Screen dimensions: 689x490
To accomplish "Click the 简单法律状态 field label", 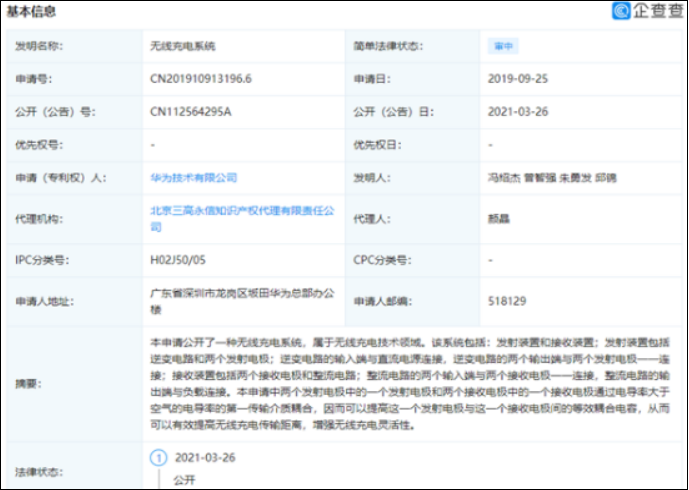I will coord(388,46).
